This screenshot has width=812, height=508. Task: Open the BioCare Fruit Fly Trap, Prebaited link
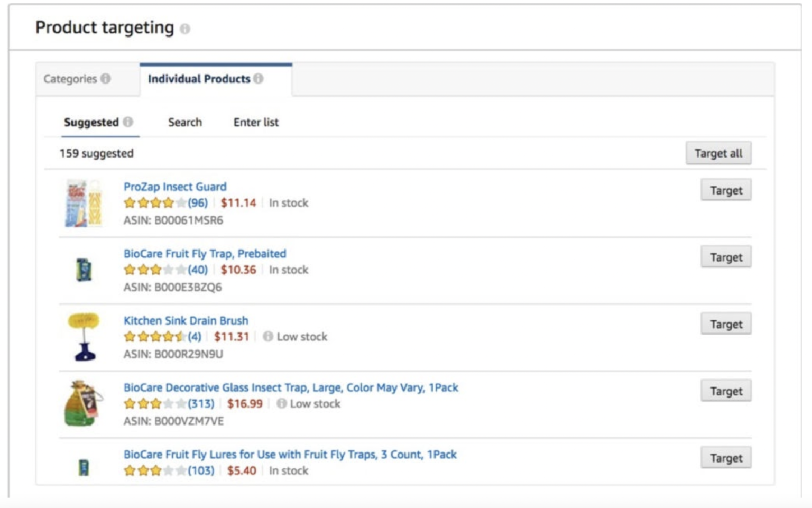pos(204,254)
